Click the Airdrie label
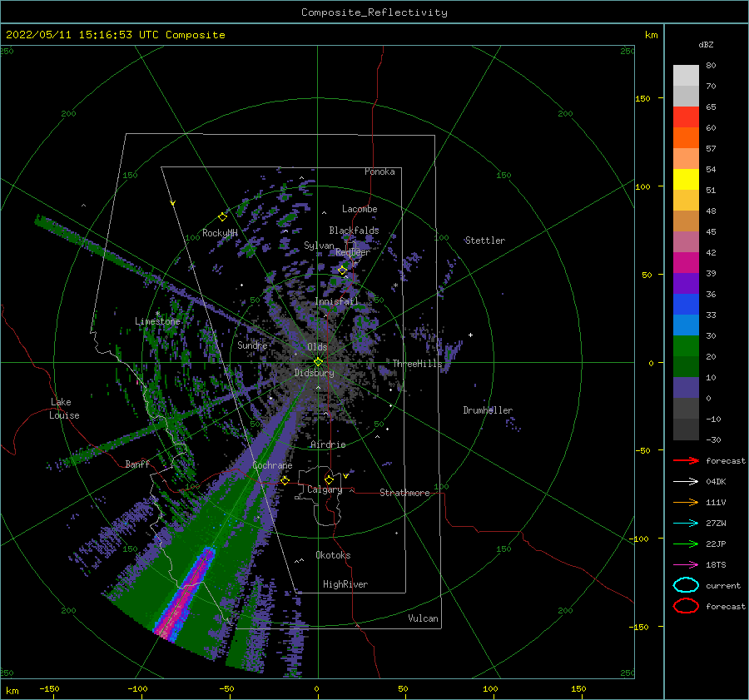 [328, 444]
